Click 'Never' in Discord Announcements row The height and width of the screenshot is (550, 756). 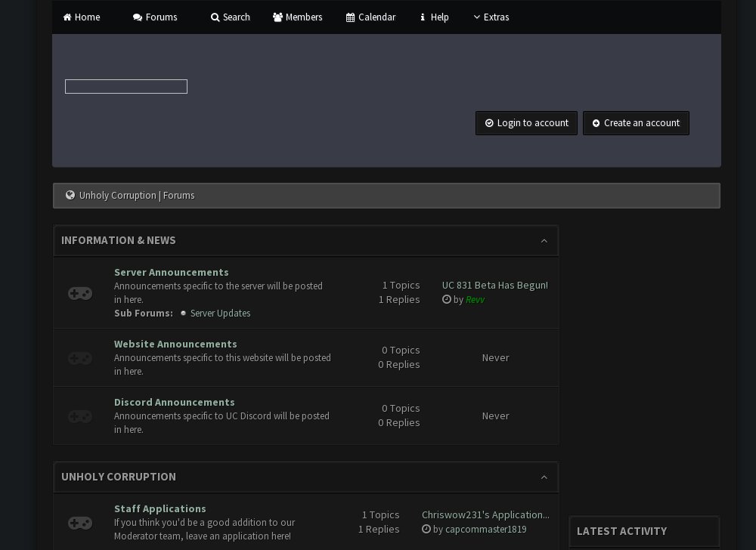pos(496,416)
